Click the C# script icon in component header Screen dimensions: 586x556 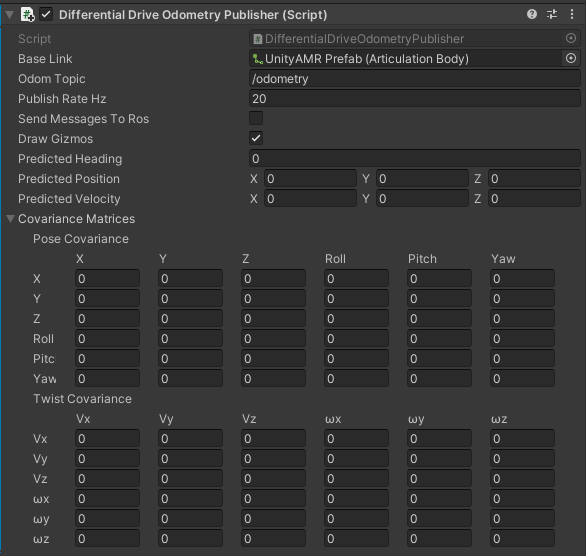tap(28, 15)
